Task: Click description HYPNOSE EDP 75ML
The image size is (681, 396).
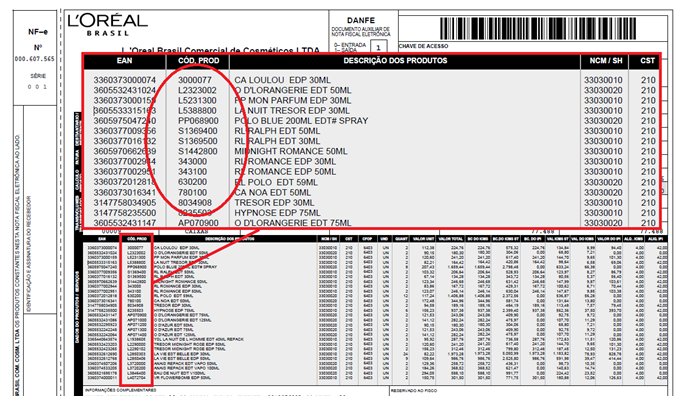Action: (x=278, y=213)
